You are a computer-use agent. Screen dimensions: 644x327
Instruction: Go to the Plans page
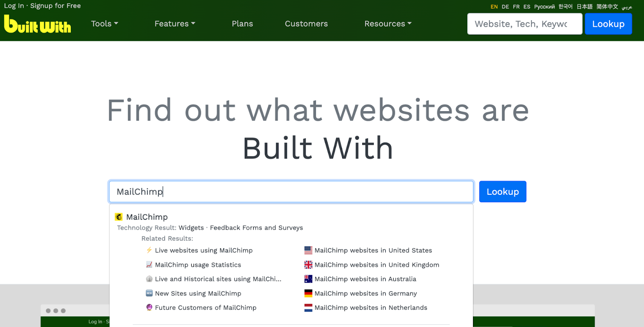click(242, 24)
